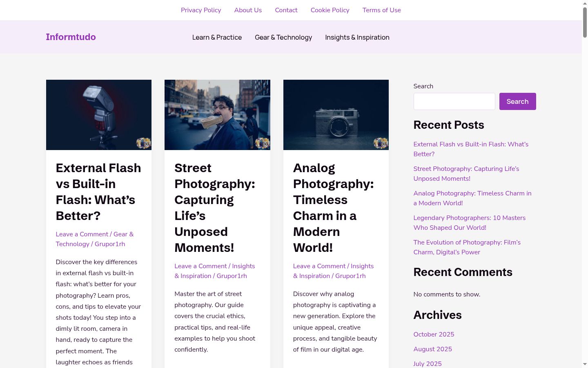Click the camera badge on street photo
The width and height of the screenshot is (588, 368).
tap(263, 143)
